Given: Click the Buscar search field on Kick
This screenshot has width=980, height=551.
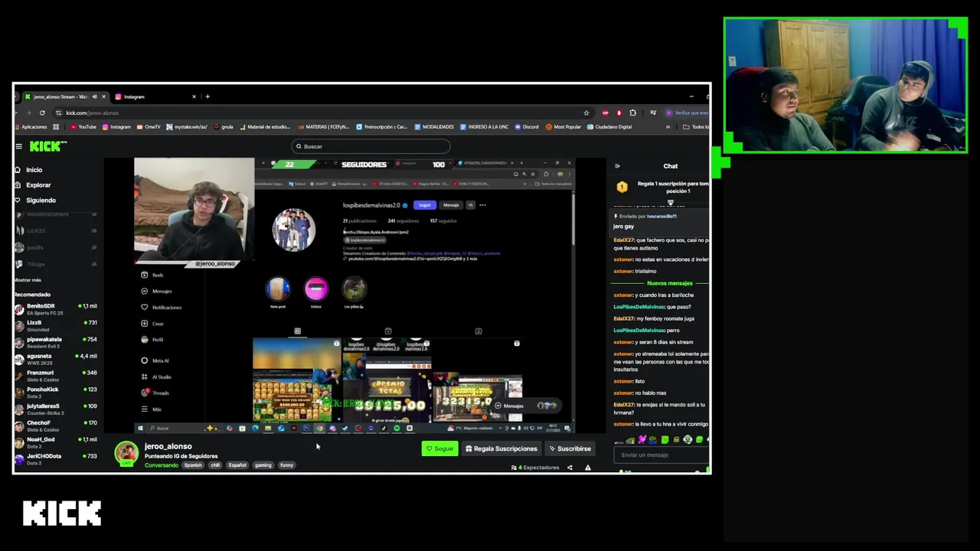Looking at the screenshot, I should [x=371, y=146].
